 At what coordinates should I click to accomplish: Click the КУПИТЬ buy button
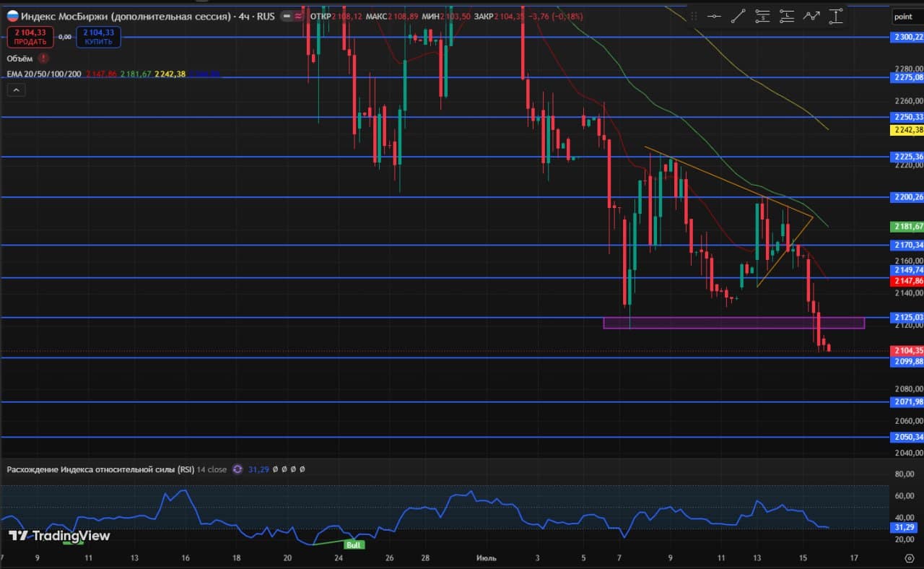pyautogui.click(x=98, y=36)
